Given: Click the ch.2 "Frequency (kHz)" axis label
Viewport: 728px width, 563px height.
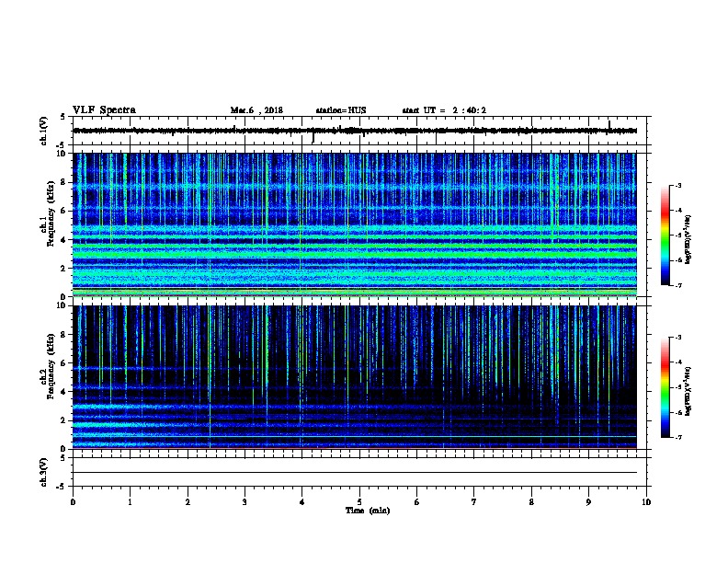Looking at the screenshot, I should [x=51, y=366].
